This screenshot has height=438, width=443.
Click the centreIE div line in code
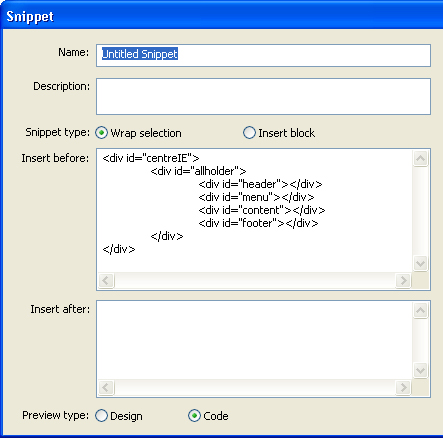(151, 158)
